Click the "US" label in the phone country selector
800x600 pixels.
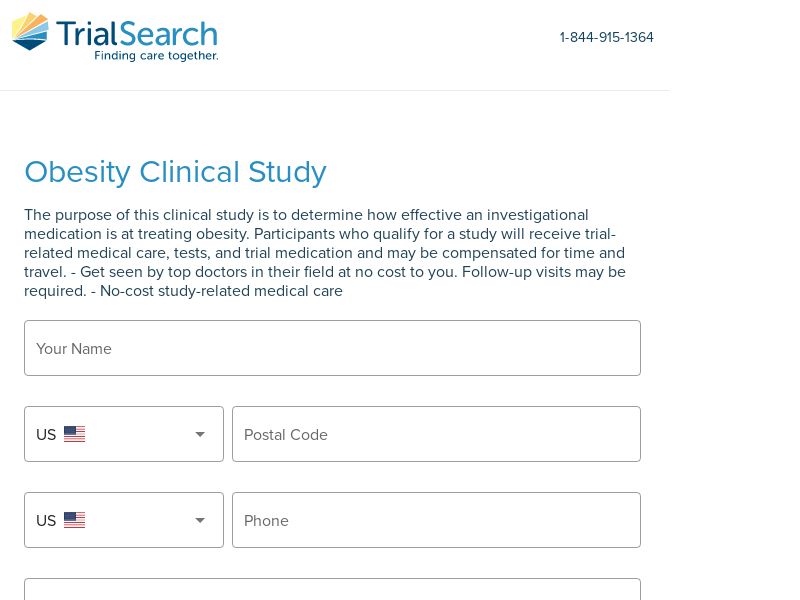46,520
